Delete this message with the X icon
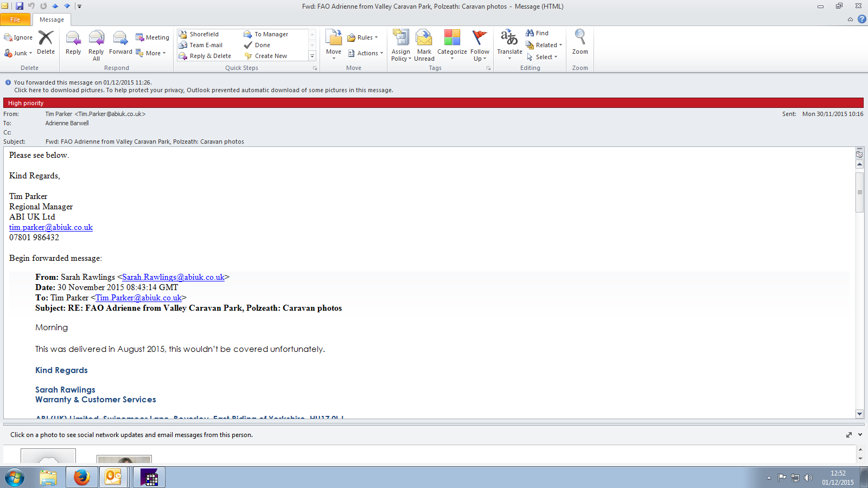The width and height of the screenshot is (868, 488). 46,42
